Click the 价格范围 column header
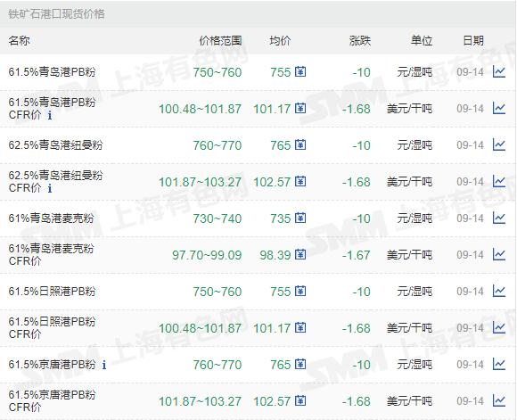The height and width of the screenshot is (420, 517). (x=220, y=41)
